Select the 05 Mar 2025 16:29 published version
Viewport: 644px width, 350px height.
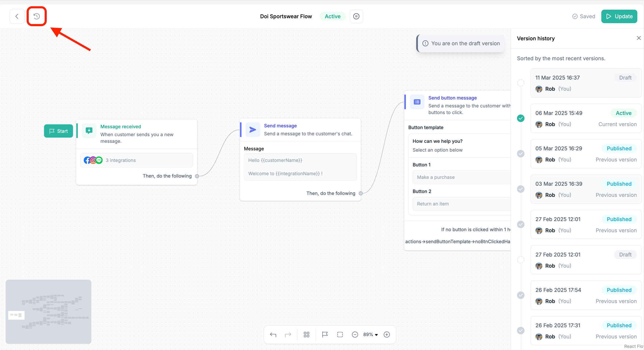[x=586, y=154]
